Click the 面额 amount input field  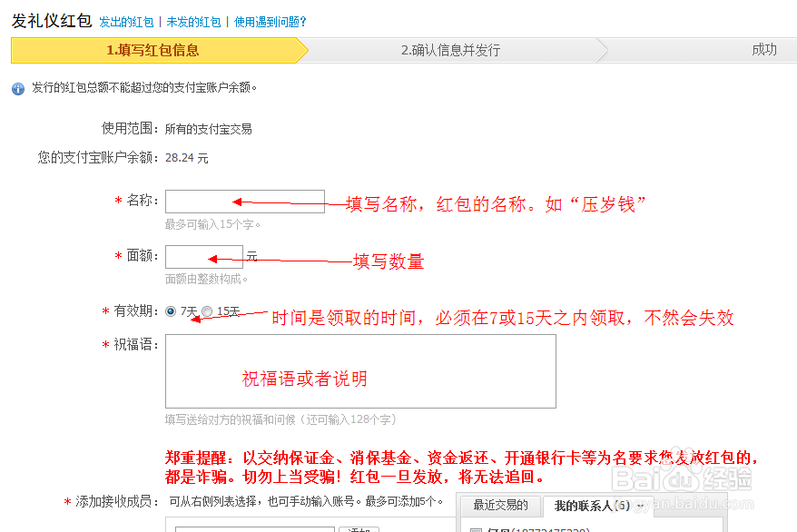pyautogui.click(x=204, y=257)
